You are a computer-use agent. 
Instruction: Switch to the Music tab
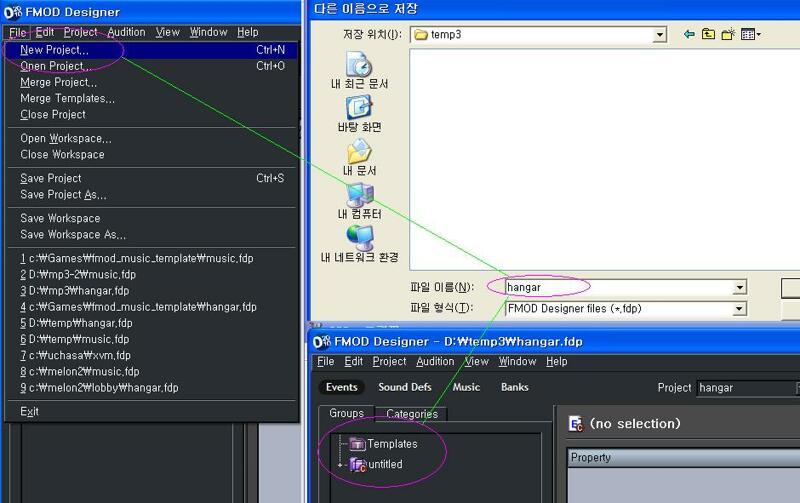pos(466,387)
